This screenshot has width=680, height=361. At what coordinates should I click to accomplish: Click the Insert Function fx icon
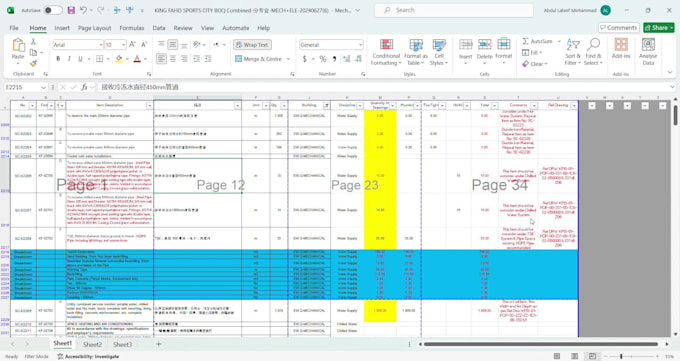(85, 87)
